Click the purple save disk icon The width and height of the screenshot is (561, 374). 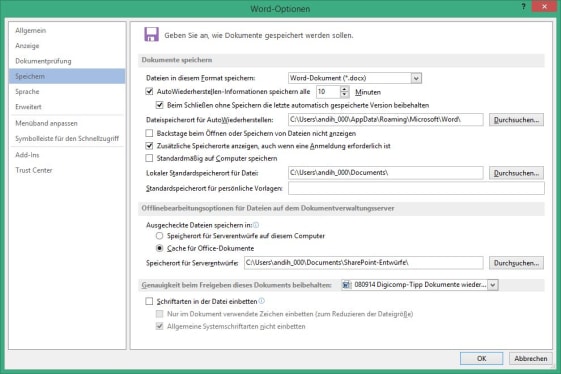152,34
